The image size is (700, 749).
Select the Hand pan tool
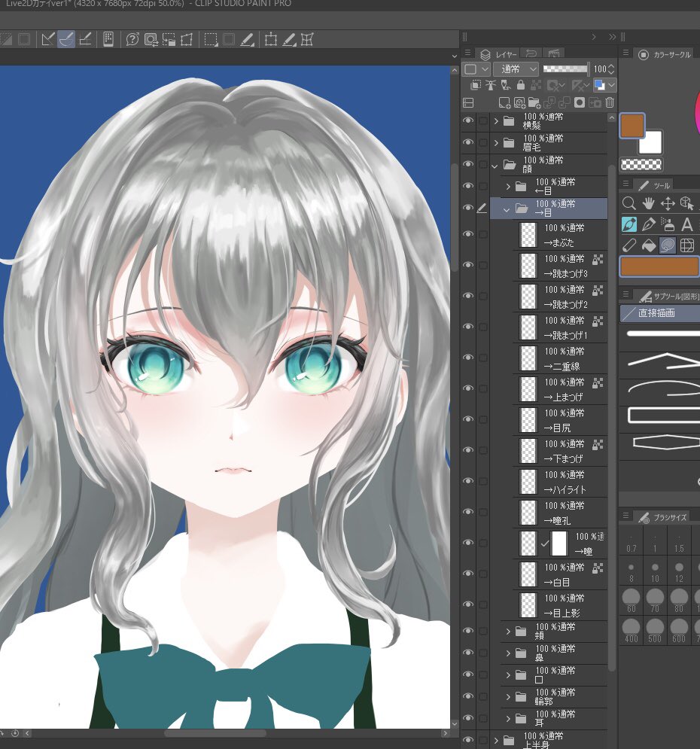649,202
